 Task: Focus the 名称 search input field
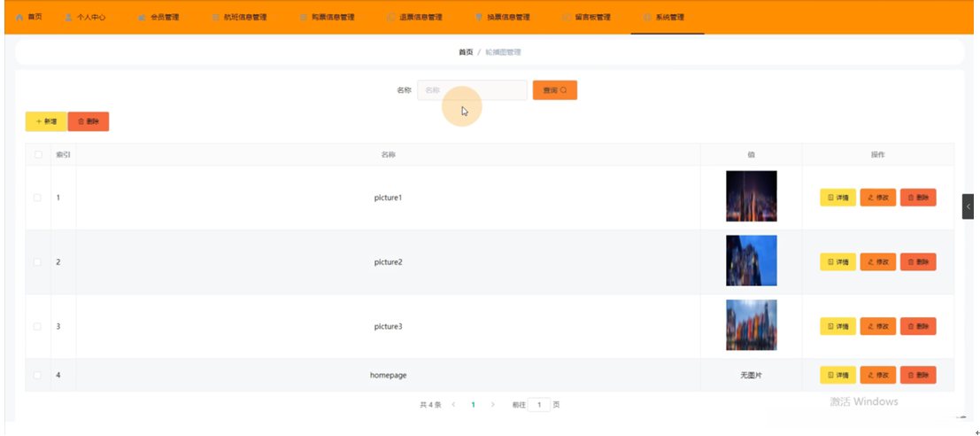click(x=473, y=90)
